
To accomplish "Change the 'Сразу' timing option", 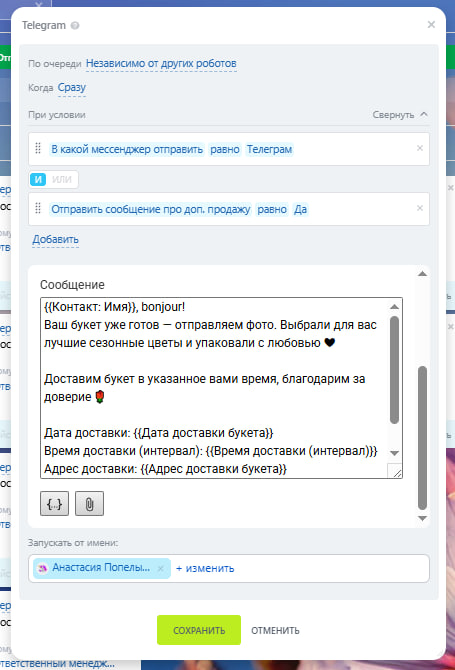I will [x=72, y=88].
